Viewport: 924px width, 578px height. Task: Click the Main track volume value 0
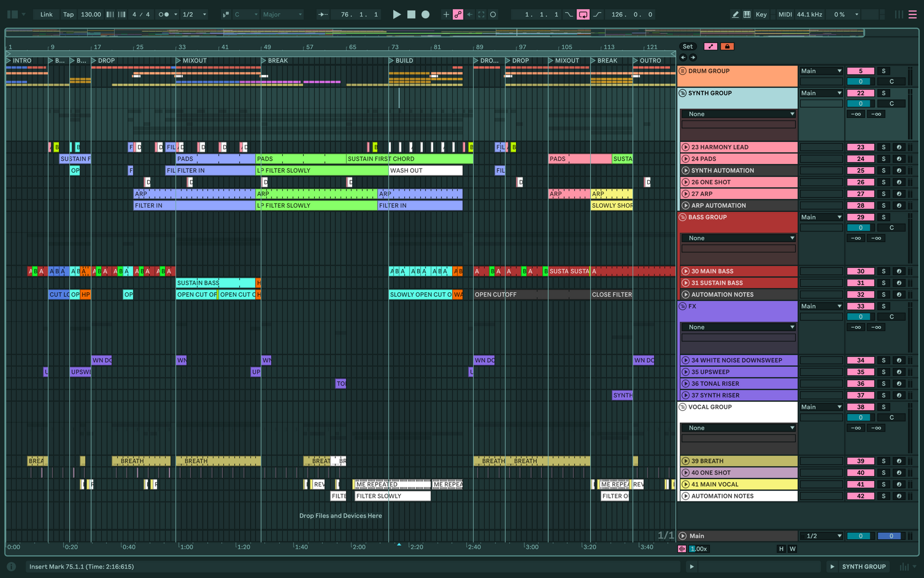tap(860, 536)
